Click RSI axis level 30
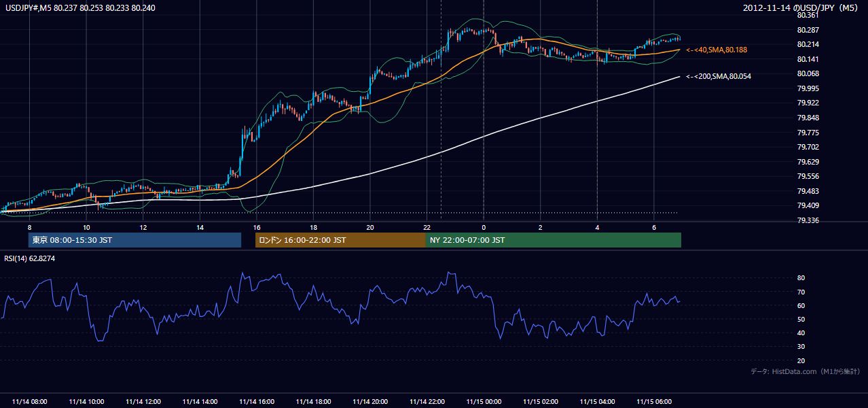Screen dimensions: 868x408 (801, 347)
